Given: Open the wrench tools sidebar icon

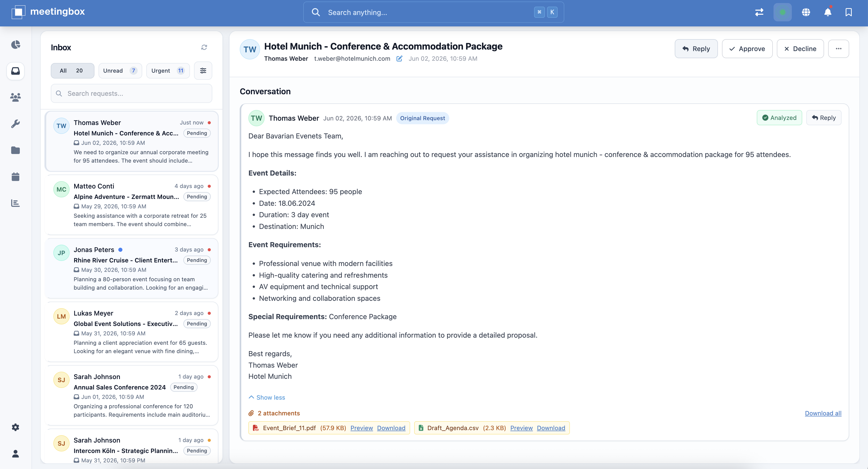Looking at the screenshot, I should 15,124.
